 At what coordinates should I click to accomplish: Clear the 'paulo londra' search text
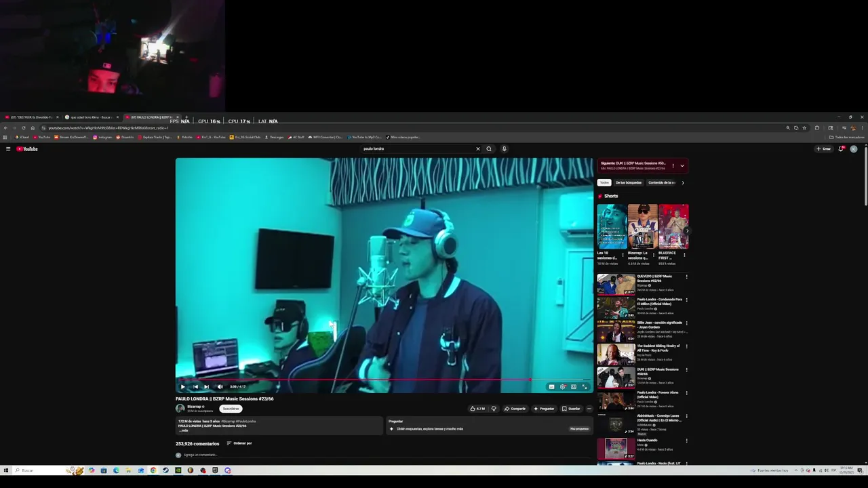(x=477, y=149)
